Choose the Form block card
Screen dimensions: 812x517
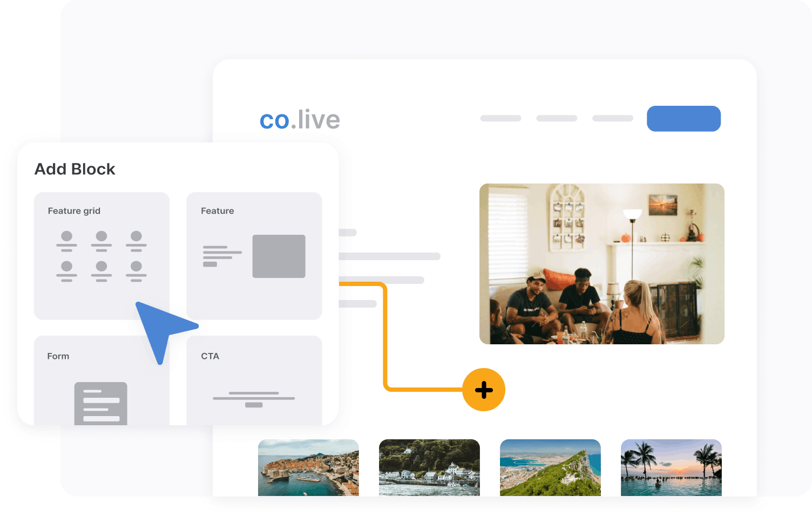(x=101, y=380)
